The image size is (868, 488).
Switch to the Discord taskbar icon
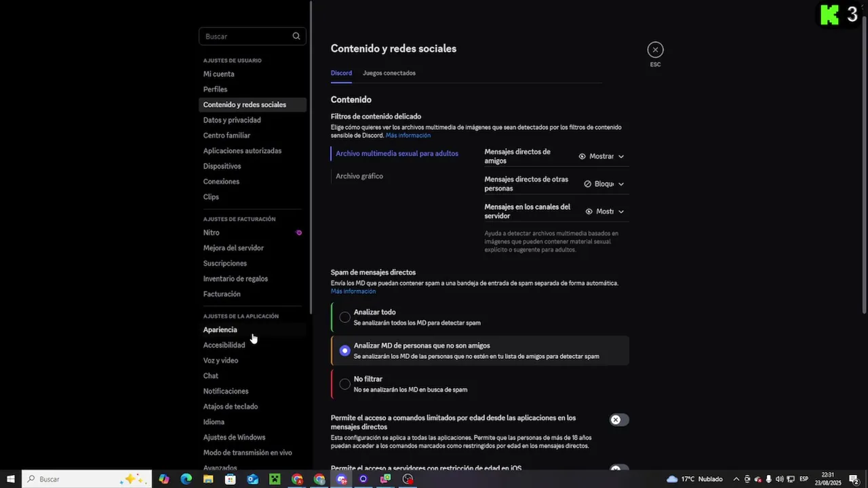[x=341, y=479]
